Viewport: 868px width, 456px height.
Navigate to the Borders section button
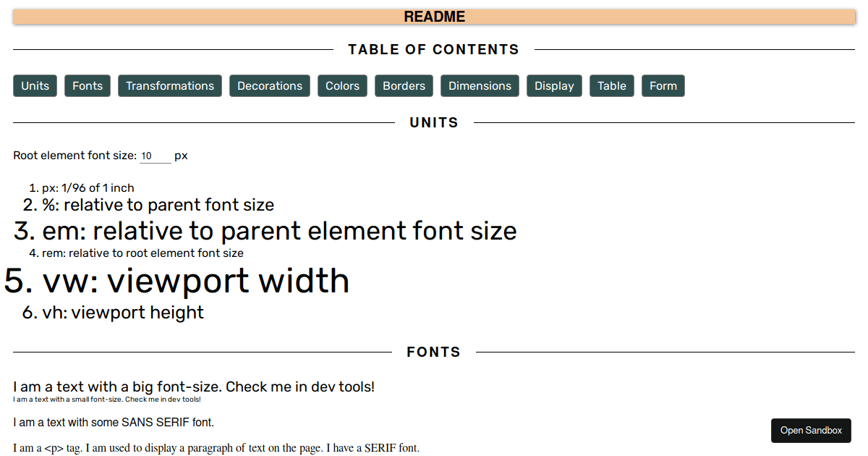(404, 85)
